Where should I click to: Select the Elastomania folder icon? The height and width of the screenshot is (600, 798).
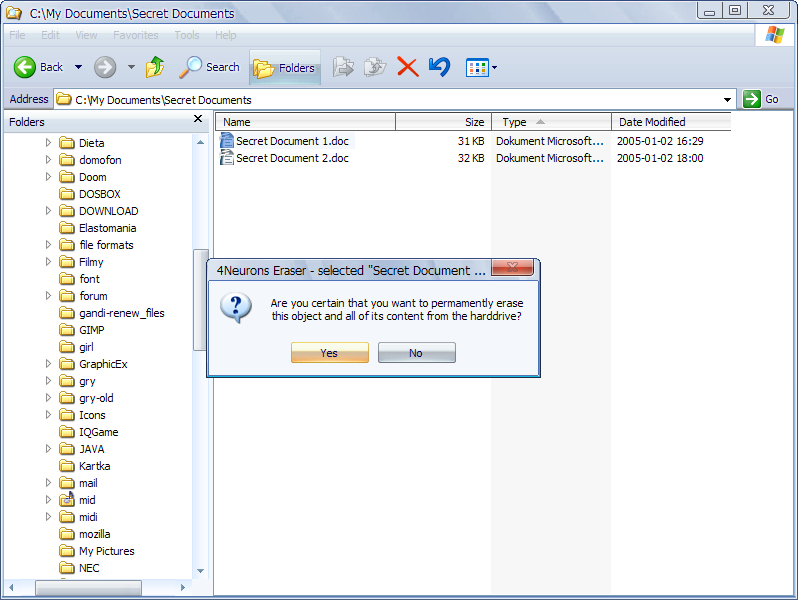click(67, 227)
